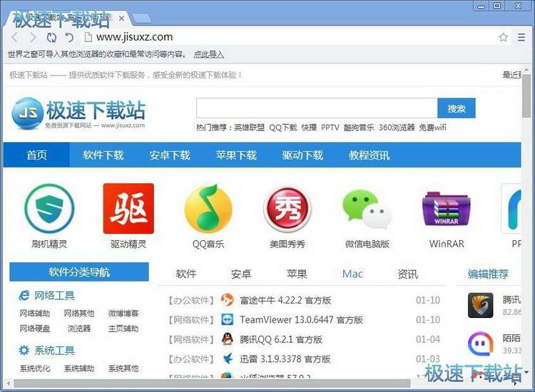Click the undo close-tab arrow icon
The height and width of the screenshot is (392, 535).
[x=69, y=37]
